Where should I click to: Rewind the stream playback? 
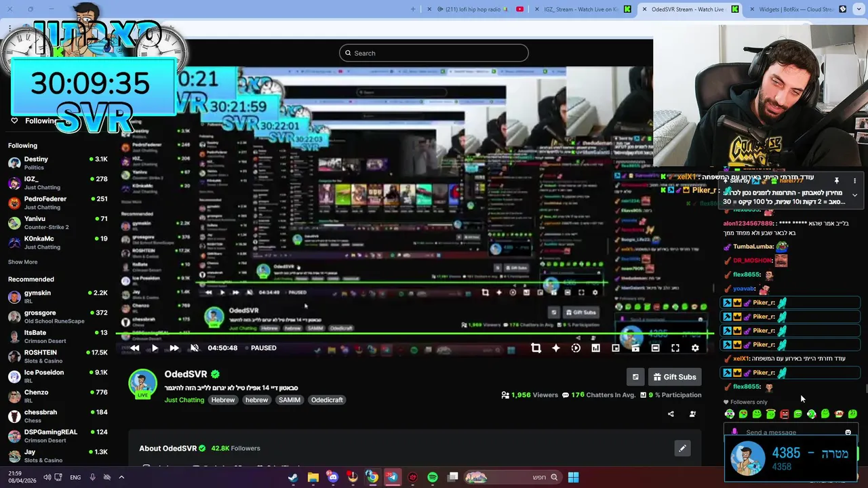pyautogui.click(x=134, y=348)
